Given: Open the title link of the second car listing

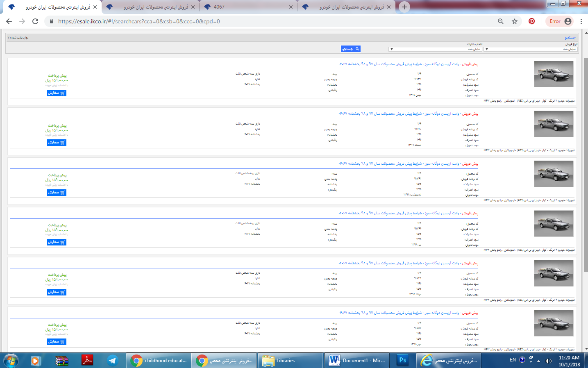Looking at the screenshot, I should point(408,114).
